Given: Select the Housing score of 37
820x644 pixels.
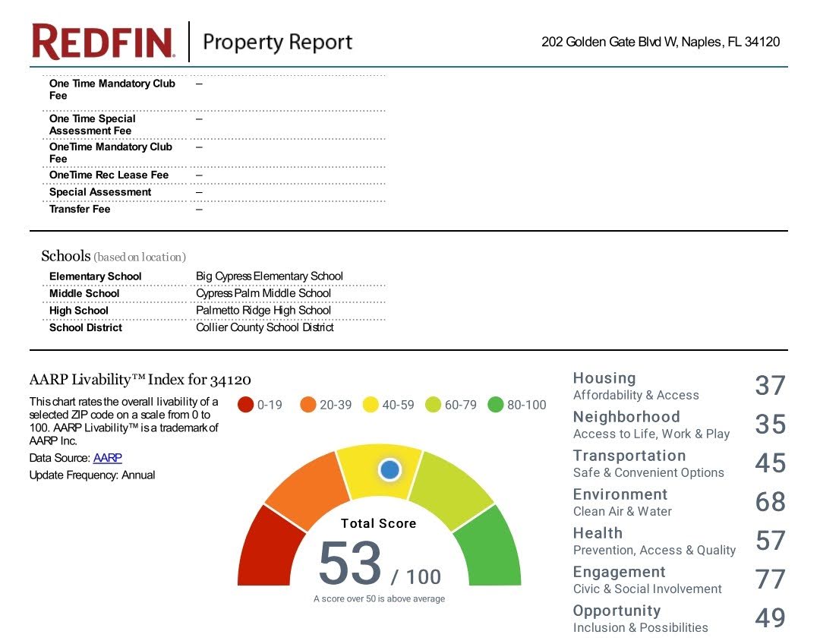Looking at the screenshot, I should [770, 386].
